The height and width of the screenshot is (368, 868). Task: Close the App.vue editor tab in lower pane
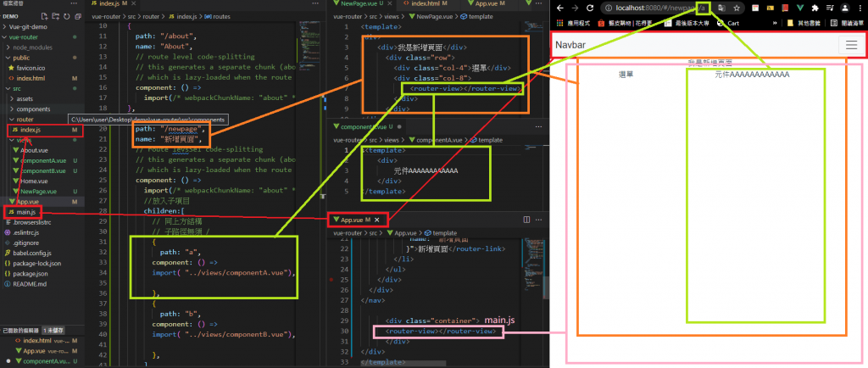[x=377, y=220]
